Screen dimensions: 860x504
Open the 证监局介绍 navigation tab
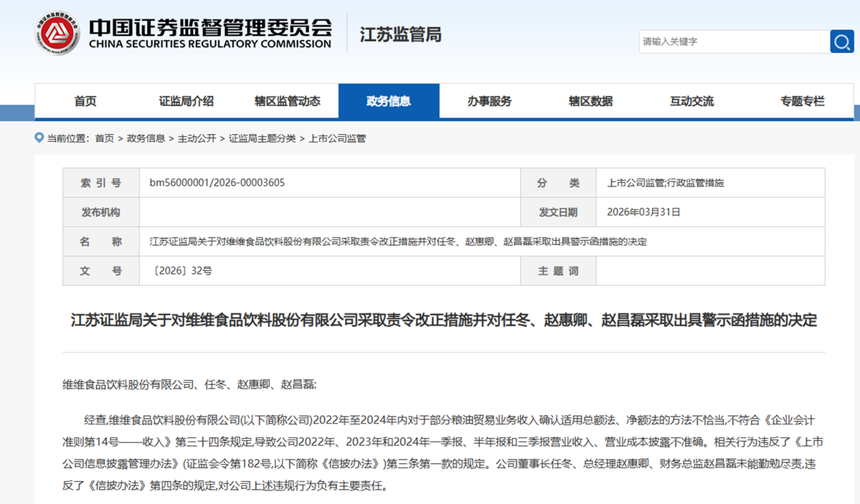(x=186, y=101)
